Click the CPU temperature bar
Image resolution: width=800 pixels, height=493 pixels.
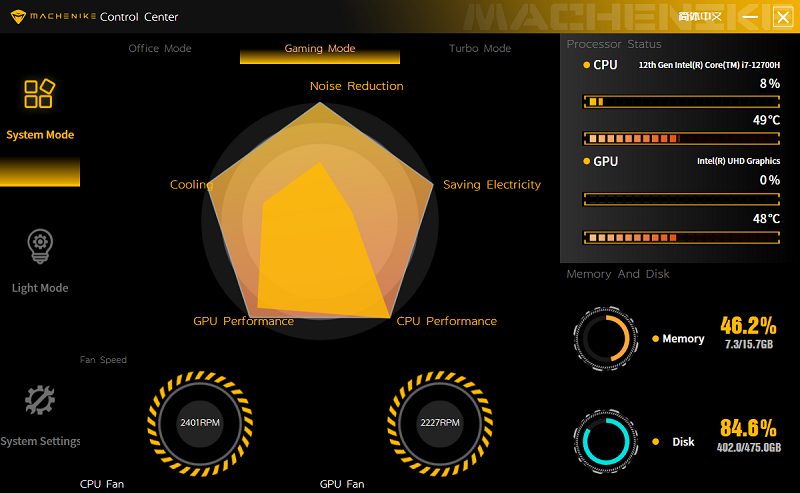coord(682,139)
